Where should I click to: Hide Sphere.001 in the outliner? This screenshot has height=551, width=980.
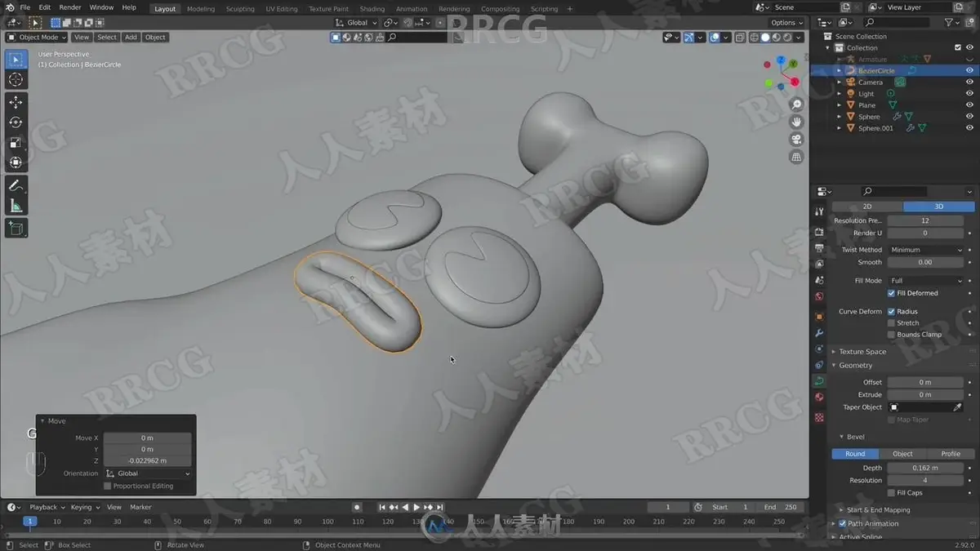[x=969, y=128]
